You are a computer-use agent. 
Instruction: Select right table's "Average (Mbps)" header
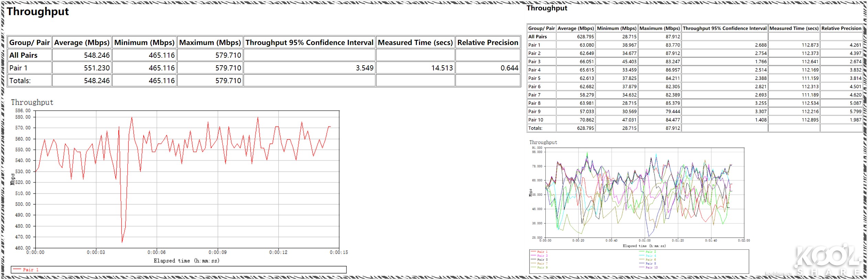576,29
